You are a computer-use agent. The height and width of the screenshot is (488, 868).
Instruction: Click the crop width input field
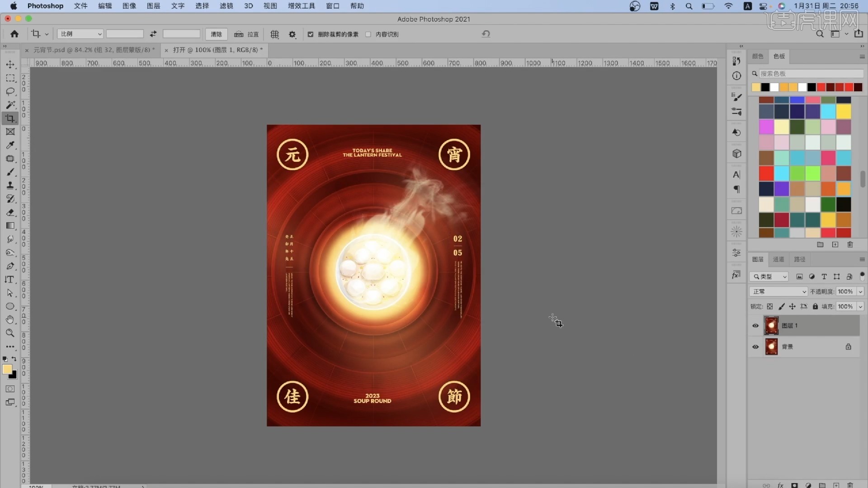pyautogui.click(x=125, y=34)
